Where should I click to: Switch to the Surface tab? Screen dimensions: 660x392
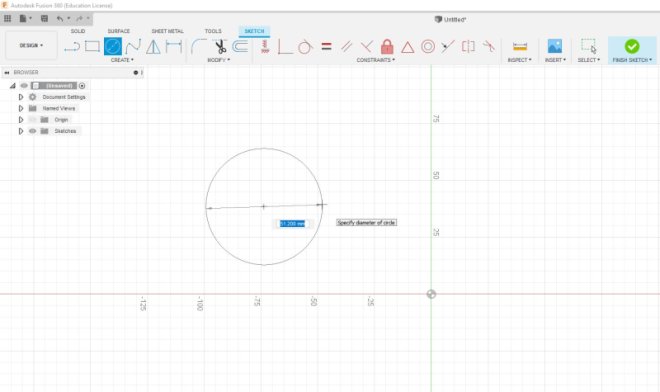[119, 31]
